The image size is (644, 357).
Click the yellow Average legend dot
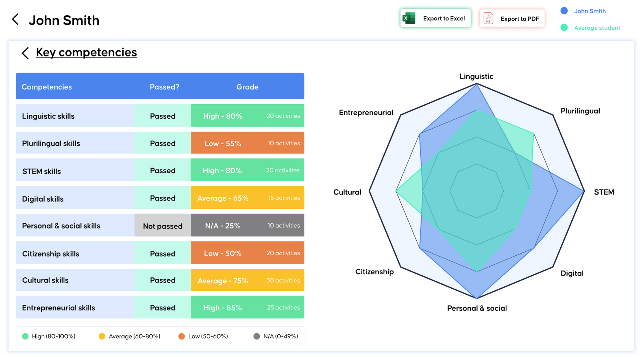coord(102,336)
